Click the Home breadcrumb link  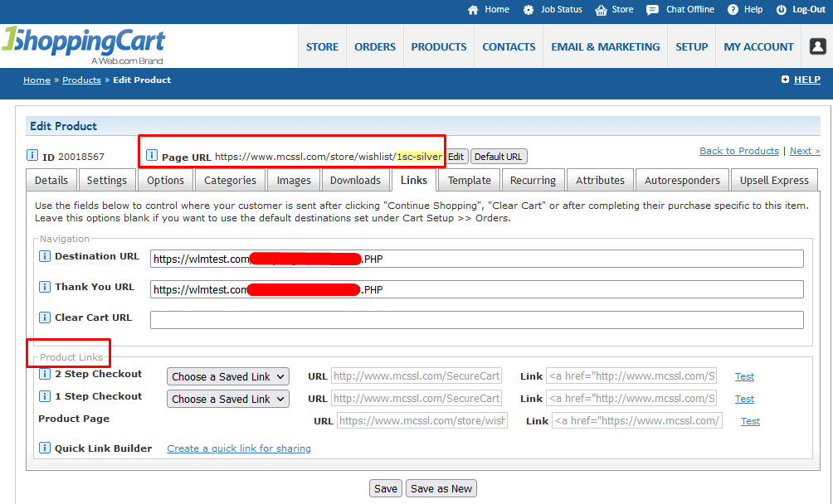(37, 80)
